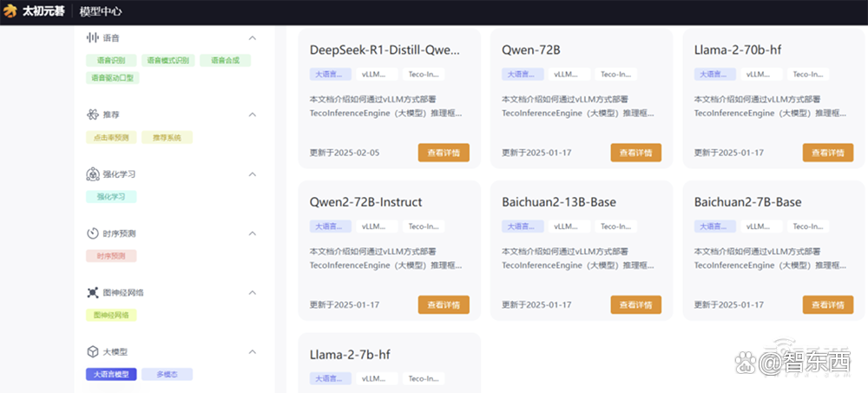Click the 图神经网络 category icon
The width and height of the screenshot is (868, 393).
click(x=93, y=292)
